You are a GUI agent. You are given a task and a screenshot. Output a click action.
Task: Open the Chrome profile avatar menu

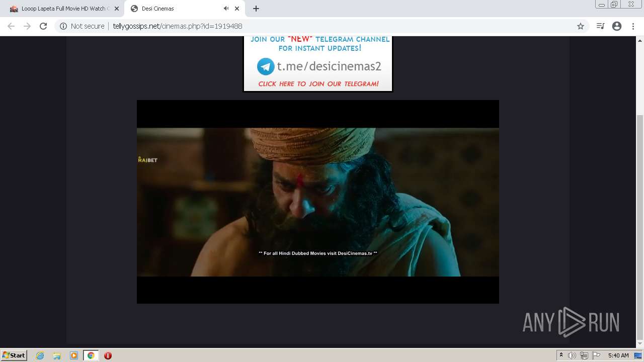coord(617,26)
